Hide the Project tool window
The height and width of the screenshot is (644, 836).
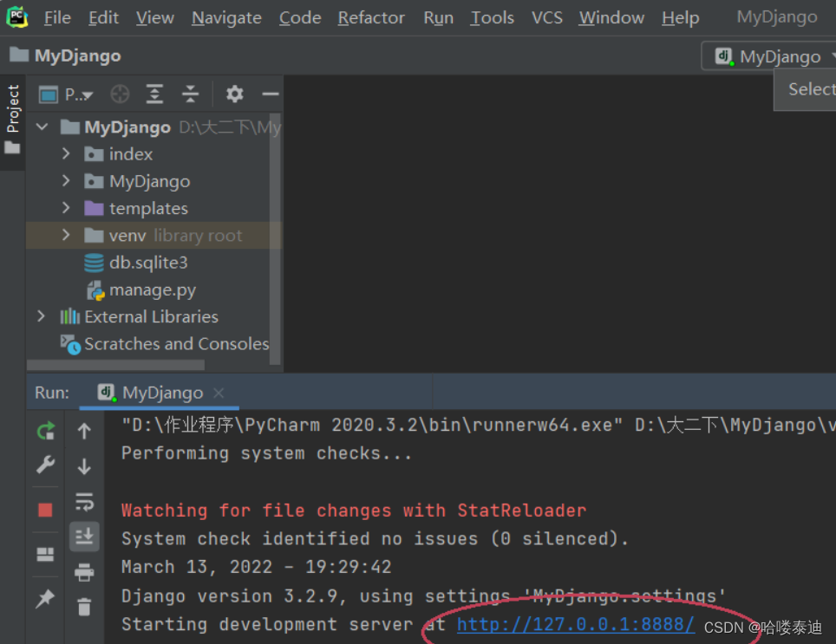[x=271, y=94]
